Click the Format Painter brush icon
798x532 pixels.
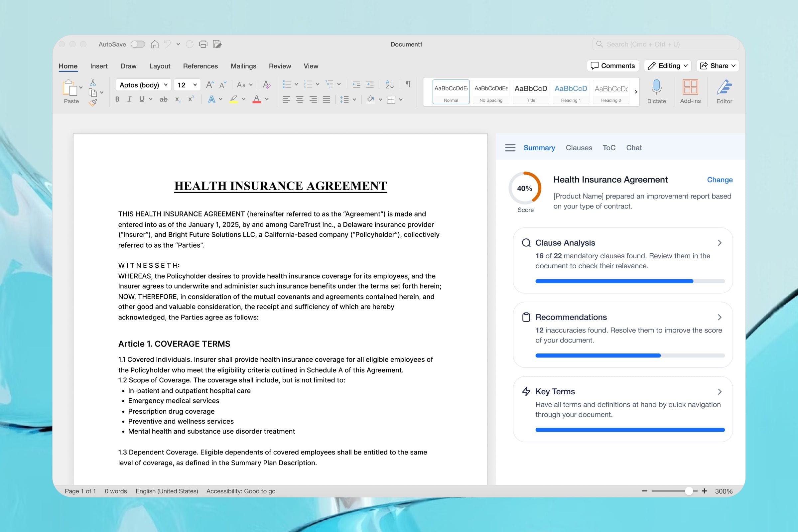pos(93,102)
